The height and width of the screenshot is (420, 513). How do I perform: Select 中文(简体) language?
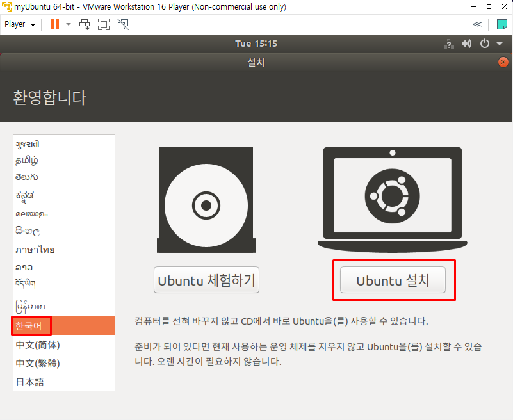tap(64, 344)
